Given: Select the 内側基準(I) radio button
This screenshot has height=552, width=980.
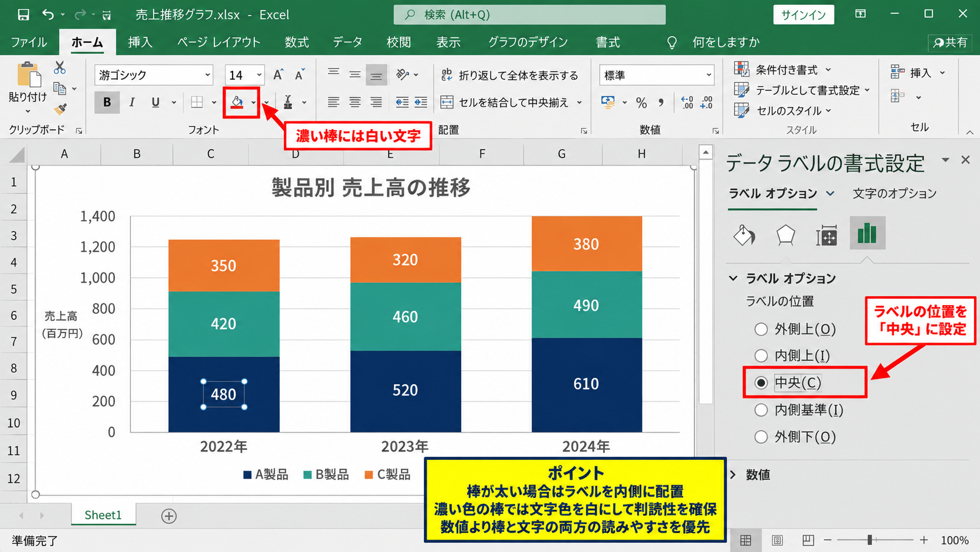Looking at the screenshot, I should click(761, 409).
